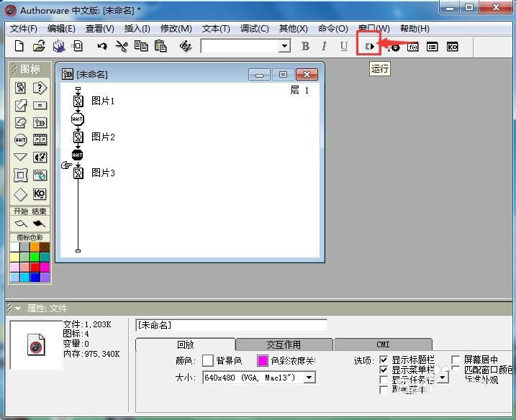516x420 pixels.
Task: Open Knowledge Objects window from toolbar
Action: coord(452,47)
